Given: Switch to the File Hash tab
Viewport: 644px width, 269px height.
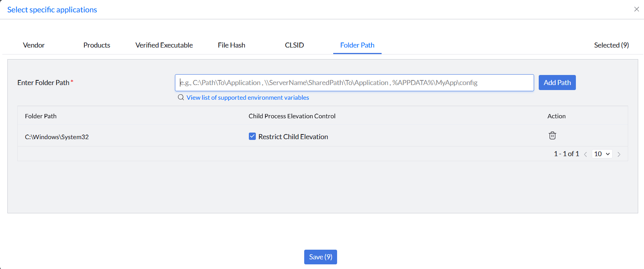Looking at the screenshot, I should pyautogui.click(x=231, y=45).
